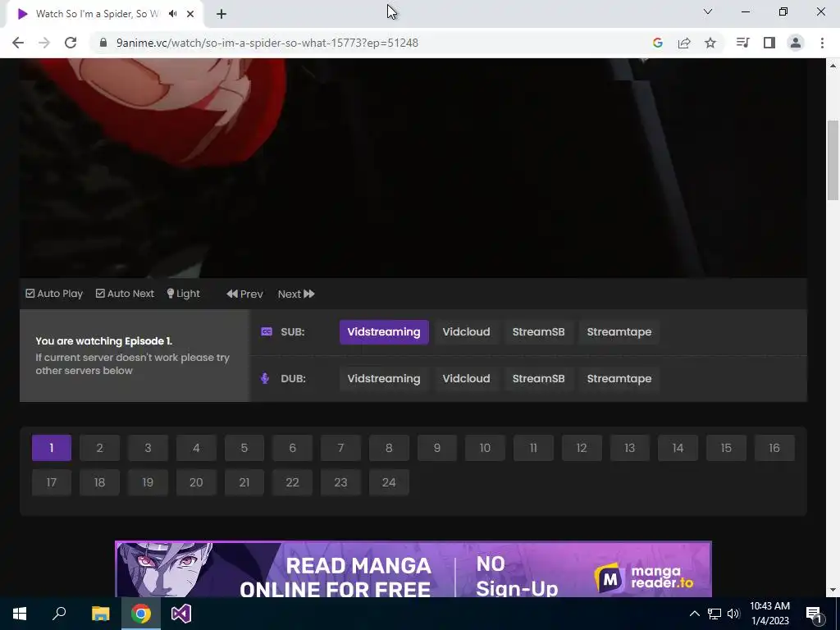This screenshot has height=630, width=840.
Task: Expand the tab search chevron
Action: pyautogui.click(x=708, y=11)
